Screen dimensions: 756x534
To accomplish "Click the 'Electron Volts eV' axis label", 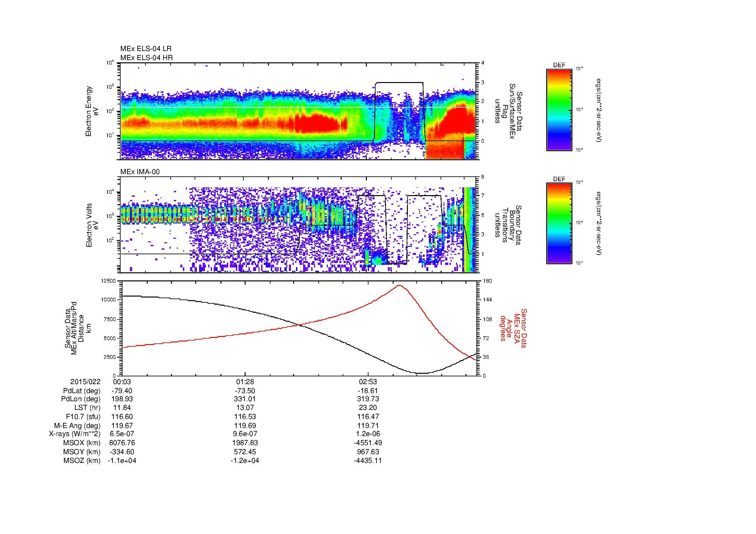I will [92, 225].
